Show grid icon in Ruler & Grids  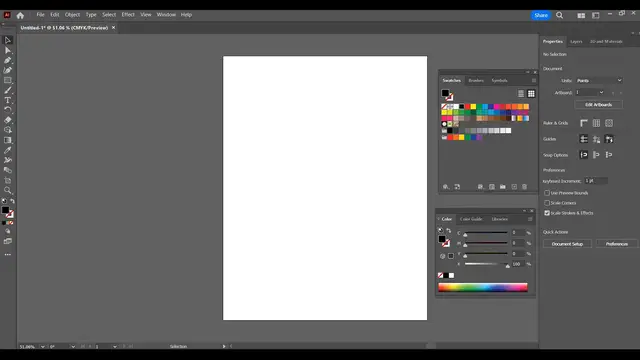pos(596,123)
